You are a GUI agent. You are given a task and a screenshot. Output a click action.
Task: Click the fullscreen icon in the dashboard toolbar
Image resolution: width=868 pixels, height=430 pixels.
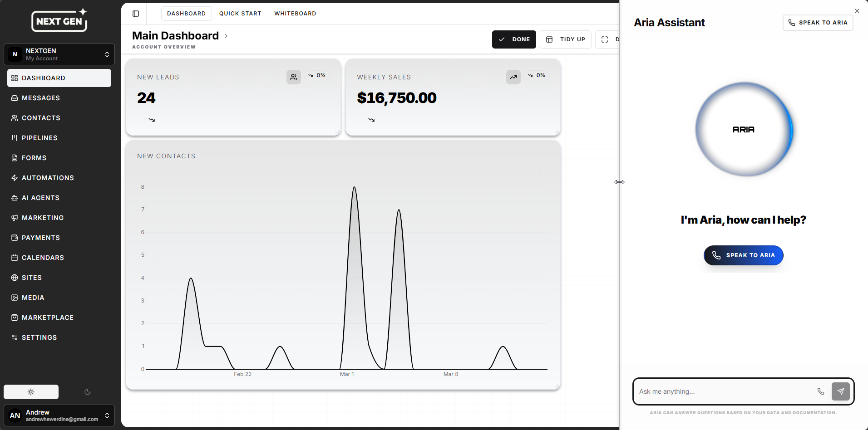605,39
